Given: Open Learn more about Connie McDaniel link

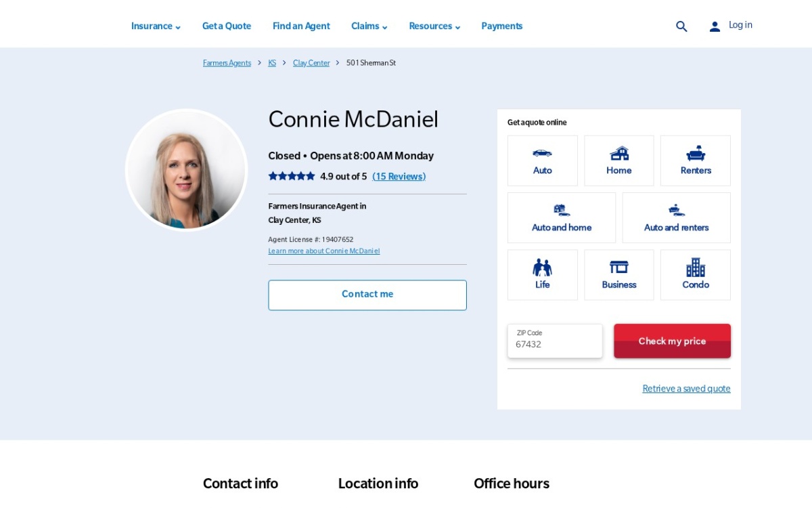Looking at the screenshot, I should 323,251.
